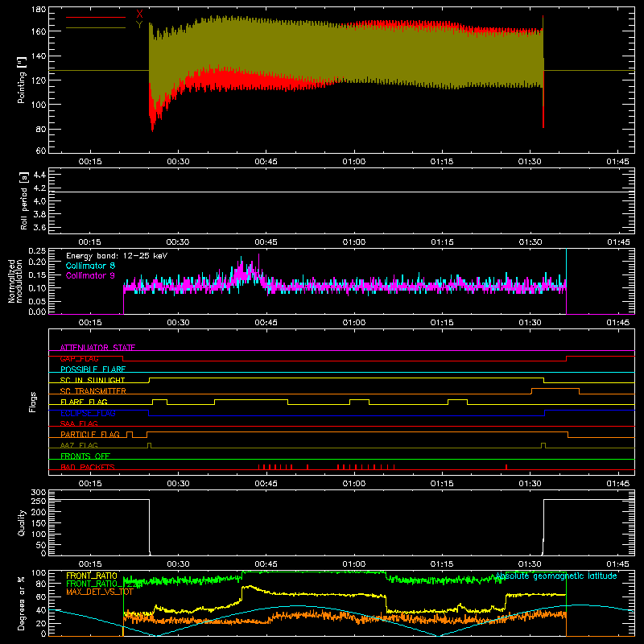This screenshot has height=644, width=644.
Task: Click 01:00 time label under Roll period plot
Action: pos(354,242)
